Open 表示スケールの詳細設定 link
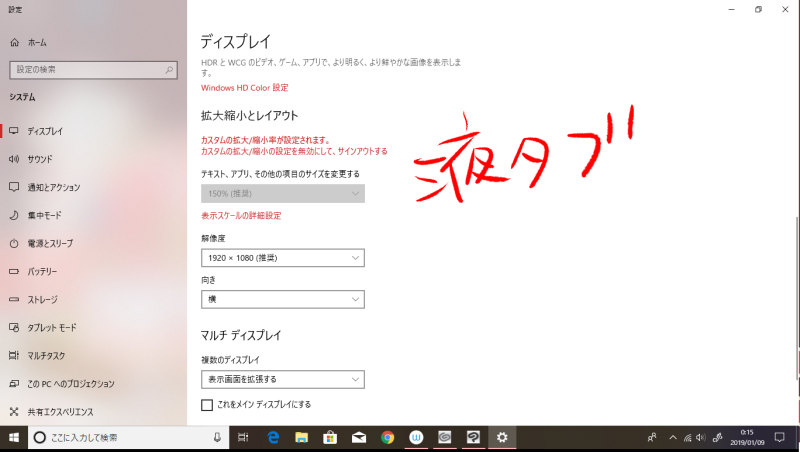The image size is (800, 452). point(241,215)
